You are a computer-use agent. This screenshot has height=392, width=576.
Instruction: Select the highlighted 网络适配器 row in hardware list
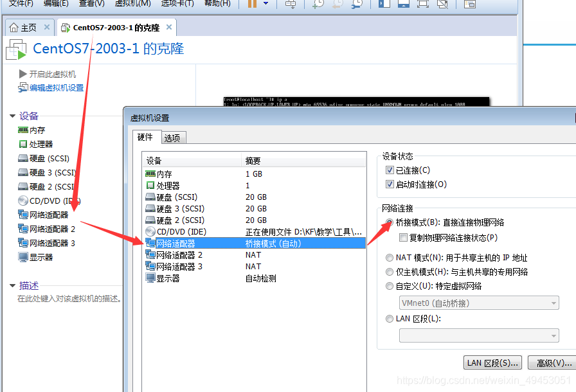tap(254, 243)
